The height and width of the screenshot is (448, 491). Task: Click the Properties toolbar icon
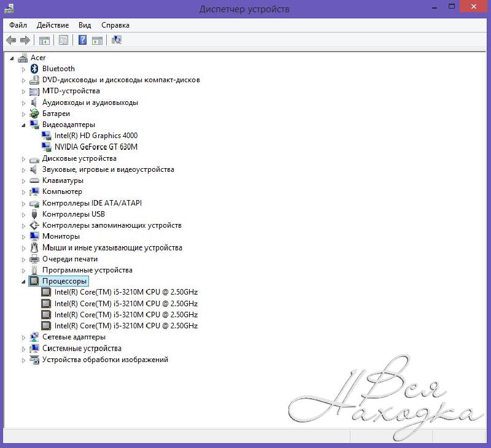[x=63, y=41]
